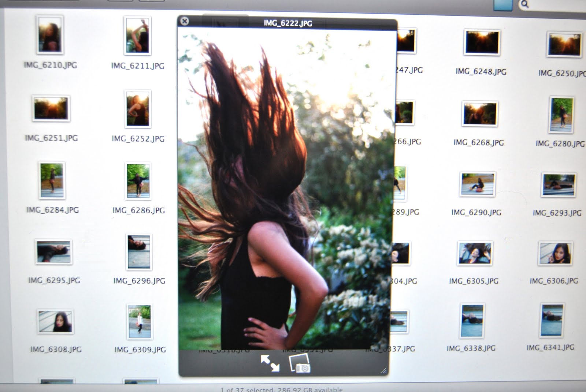
Task: Select the IMG_6250.JPG thumbnail
Action: click(564, 44)
